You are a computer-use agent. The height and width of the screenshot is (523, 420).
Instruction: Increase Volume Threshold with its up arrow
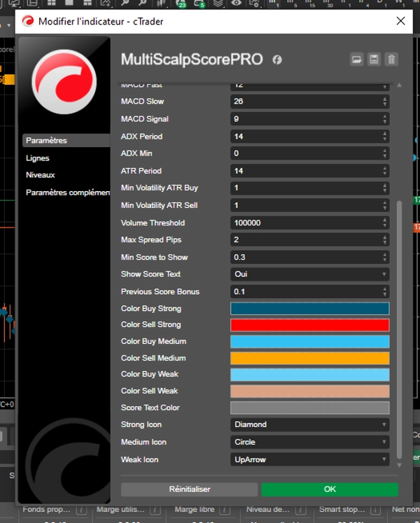[384, 220]
